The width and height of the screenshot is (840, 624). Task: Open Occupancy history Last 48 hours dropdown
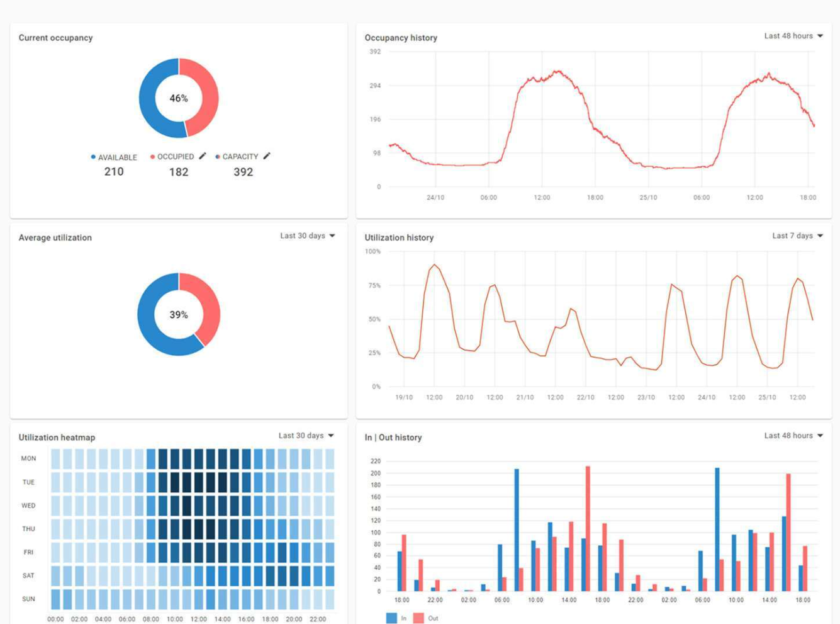pos(793,36)
